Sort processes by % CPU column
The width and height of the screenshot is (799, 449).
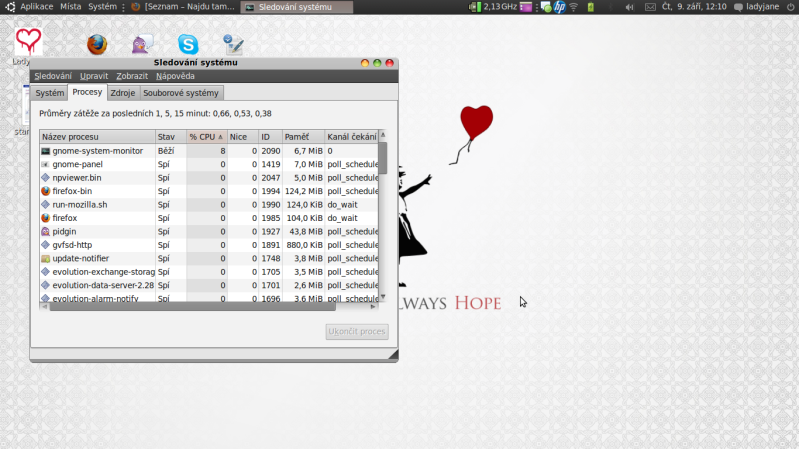pos(205,136)
